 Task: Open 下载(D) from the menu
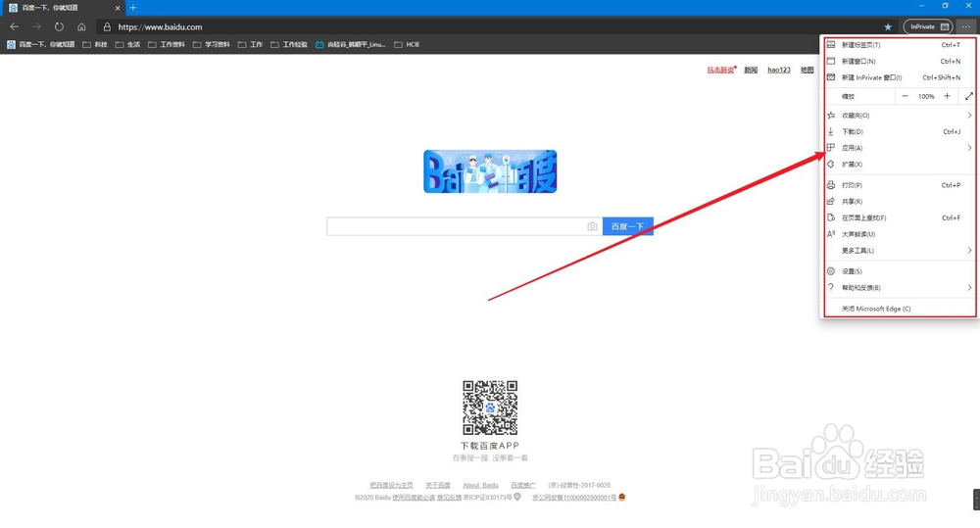point(899,132)
